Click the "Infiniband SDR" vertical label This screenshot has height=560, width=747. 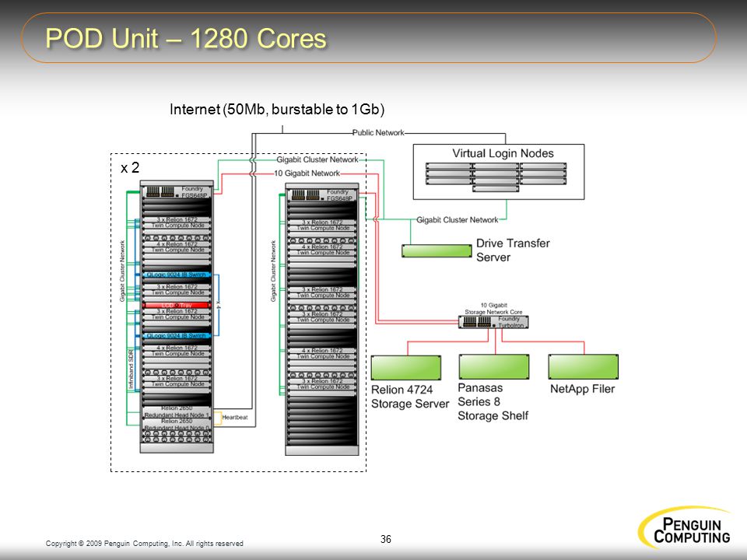click(x=131, y=369)
